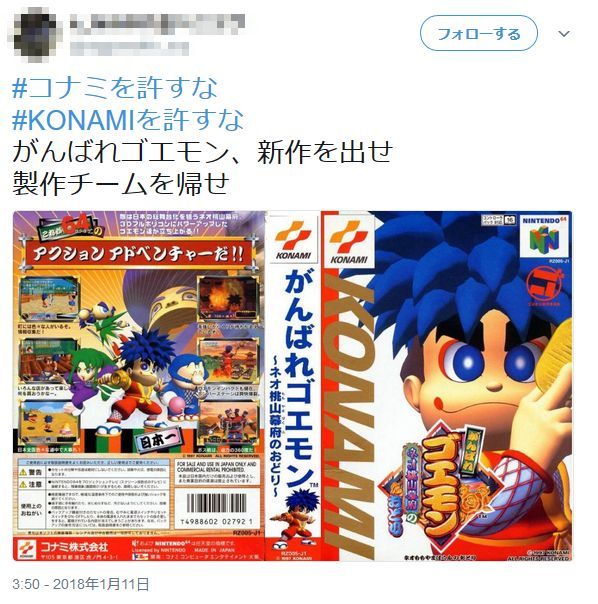The width and height of the screenshot is (598, 604).
Task: Open the #コナミを許すな hashtag link
Action: click(115, 87)
